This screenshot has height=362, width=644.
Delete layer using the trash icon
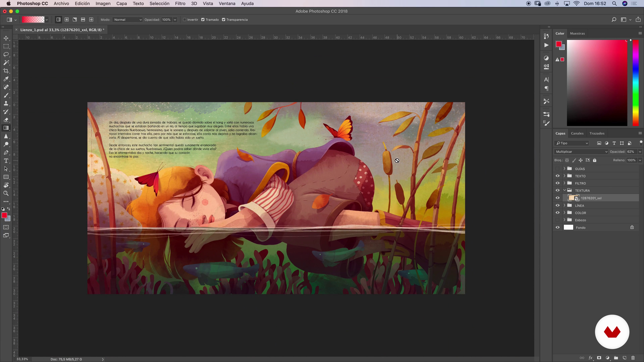coord(633,358)
